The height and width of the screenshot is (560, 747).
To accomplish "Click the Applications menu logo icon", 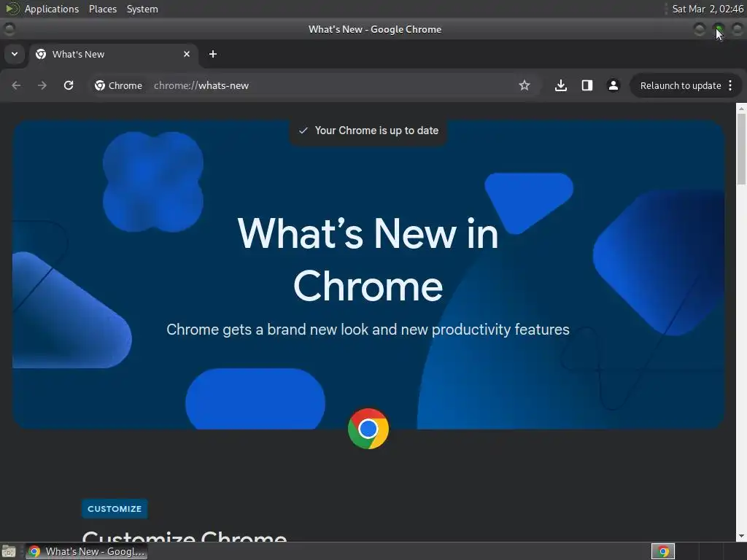I will [12, 9].
